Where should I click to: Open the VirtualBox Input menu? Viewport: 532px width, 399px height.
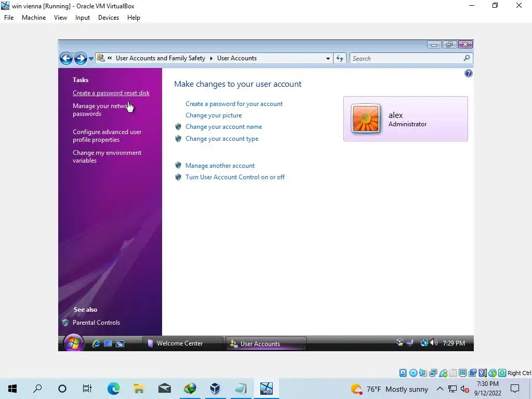pos(83,18)
